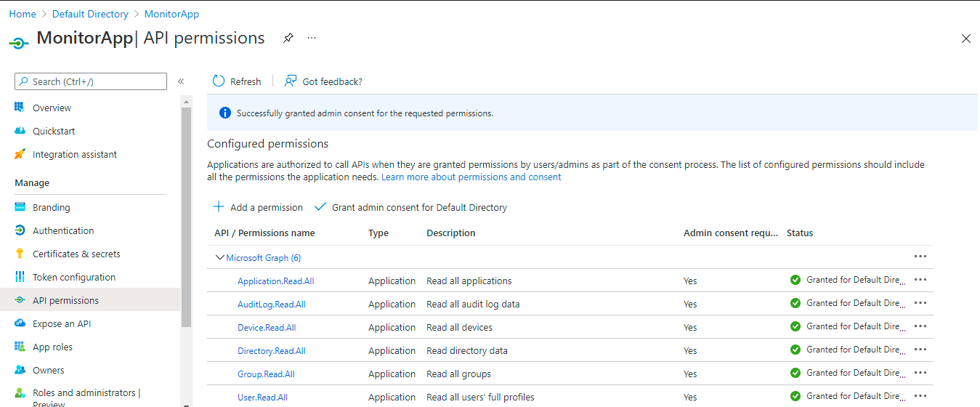
Task: Click the Roles and administrators icon
Action: 20,393
